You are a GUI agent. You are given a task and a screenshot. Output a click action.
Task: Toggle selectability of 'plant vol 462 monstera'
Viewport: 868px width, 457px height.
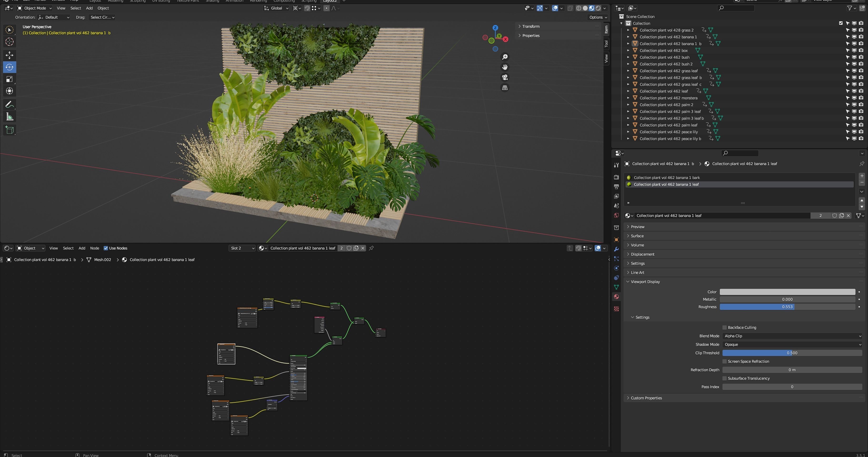click(848, 98)
